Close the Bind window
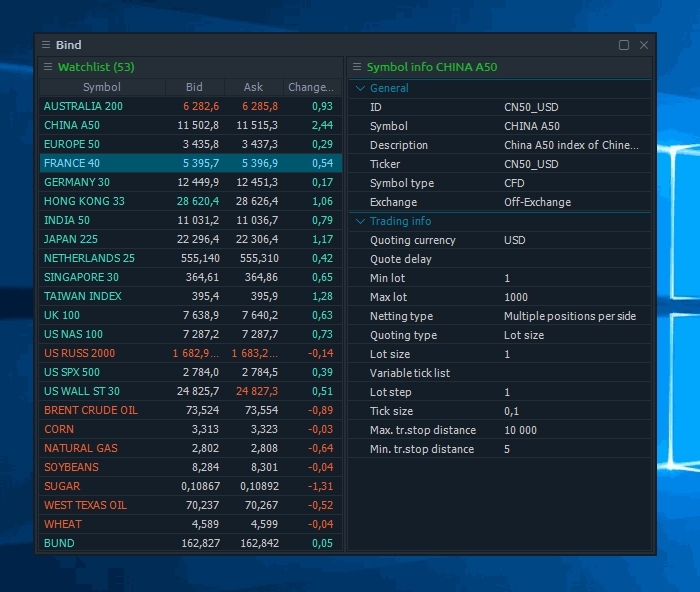The image size is (700, 592). pyautogui.click(x=644, y=45)
